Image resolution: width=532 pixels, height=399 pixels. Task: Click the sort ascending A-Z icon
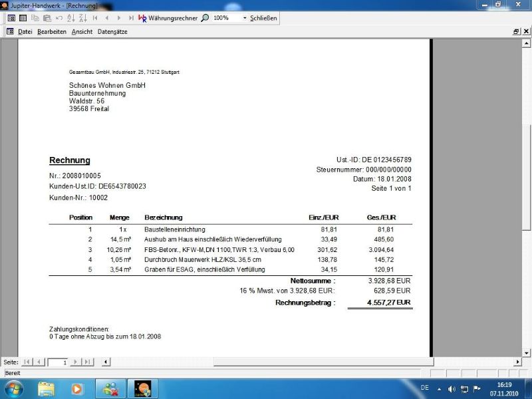pos(70,18)
